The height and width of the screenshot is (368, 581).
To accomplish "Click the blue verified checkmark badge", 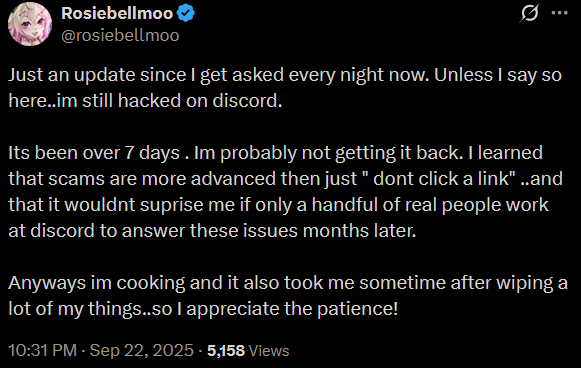I will (186, 13).
